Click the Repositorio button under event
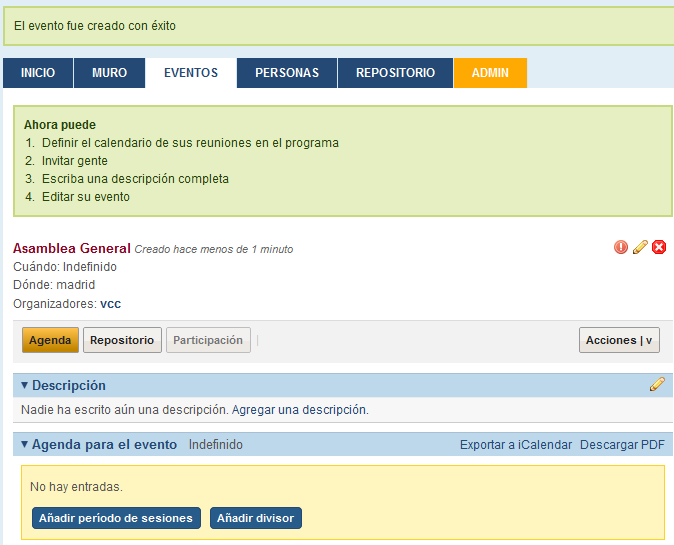Screen dimensions: 674x545 click(x=122, y=340)
